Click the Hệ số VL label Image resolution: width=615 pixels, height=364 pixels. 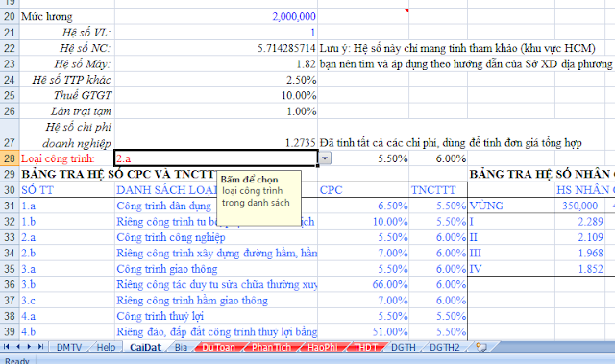click(x=86, y=32)
